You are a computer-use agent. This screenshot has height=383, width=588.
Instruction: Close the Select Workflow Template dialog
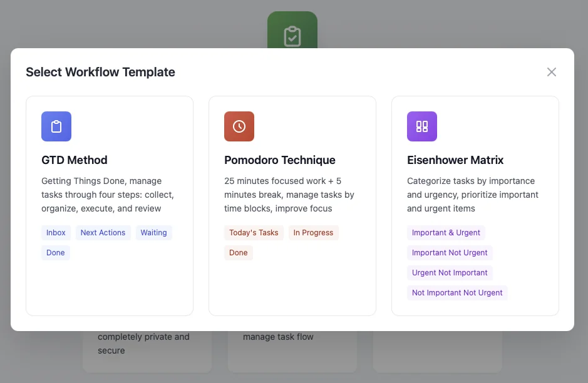(x=552, y=72)
